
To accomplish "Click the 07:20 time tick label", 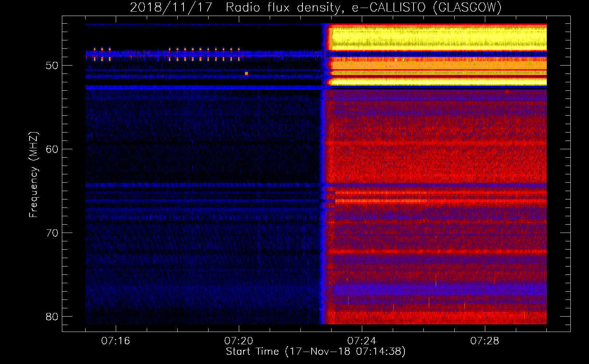I will coord(238,341).
